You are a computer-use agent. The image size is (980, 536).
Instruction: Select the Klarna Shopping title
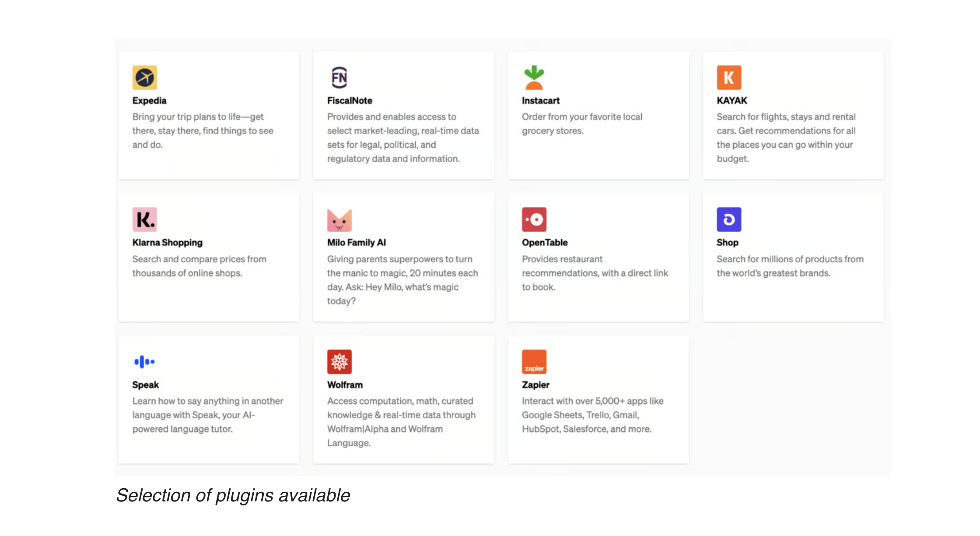167,242
